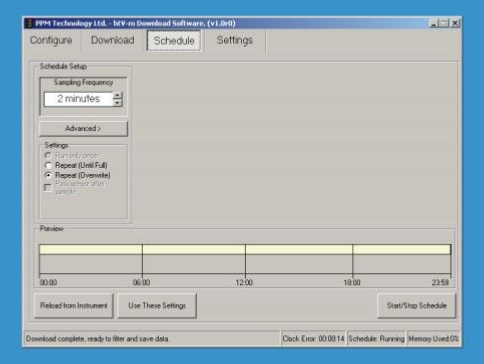The width and height of the screenshot is (484, 364).
Task: Toggle Park sensor after sample checkbox
Action: (x=48, y=188)
